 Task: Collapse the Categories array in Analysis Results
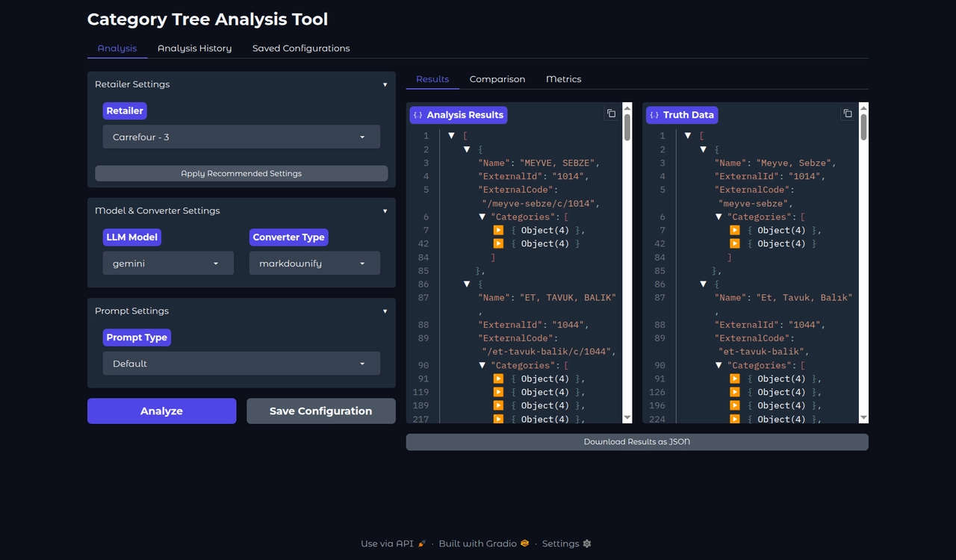tap(482, 217)
